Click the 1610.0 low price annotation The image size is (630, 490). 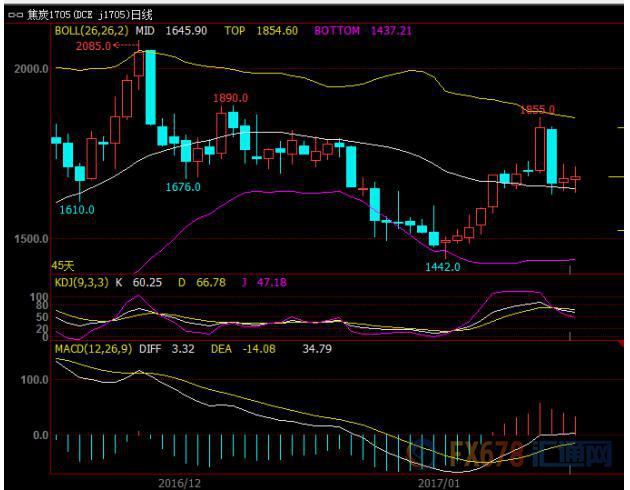77,210
